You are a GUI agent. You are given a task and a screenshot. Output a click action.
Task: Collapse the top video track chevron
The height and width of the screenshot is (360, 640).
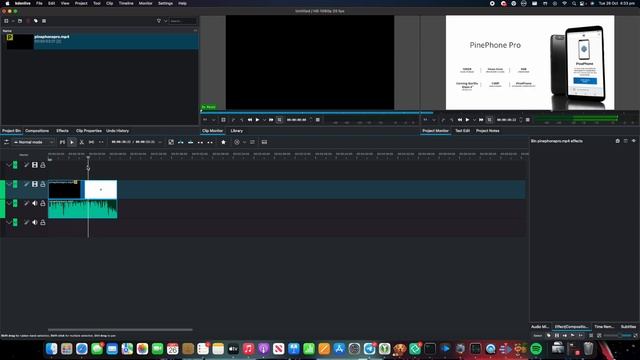9,165
